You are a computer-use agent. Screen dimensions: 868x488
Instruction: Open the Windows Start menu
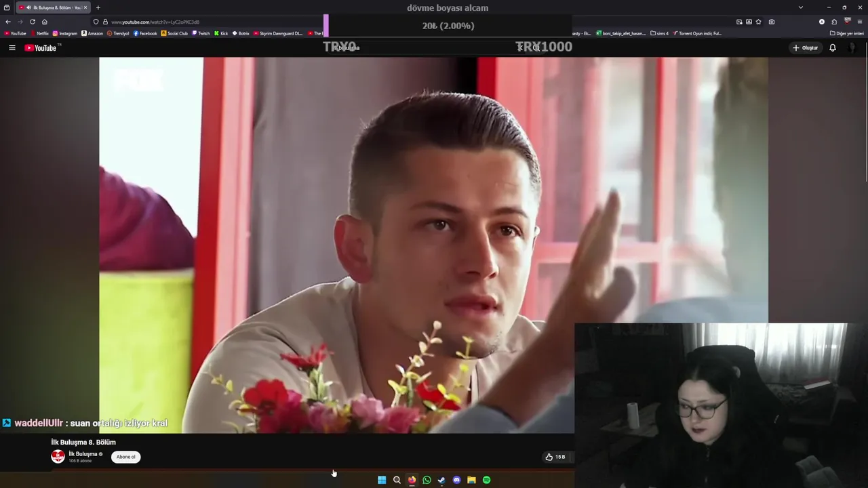point(382,480)
